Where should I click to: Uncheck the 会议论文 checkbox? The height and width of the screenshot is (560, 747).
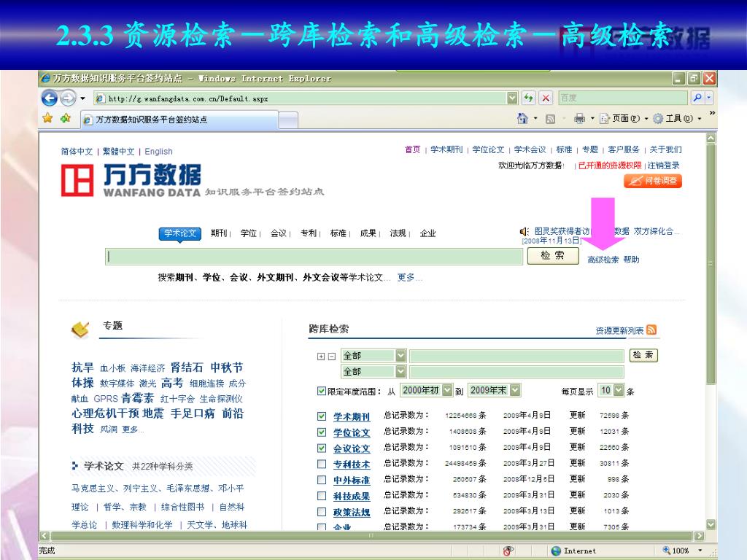coord(322,448)
